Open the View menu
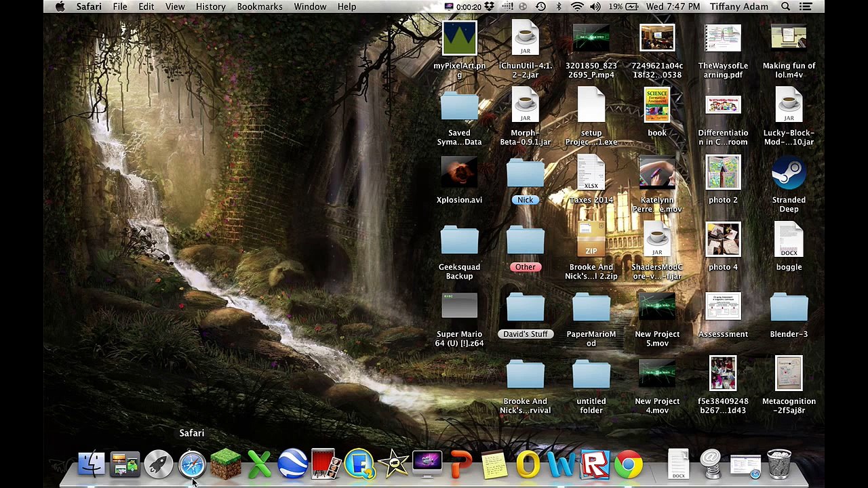 pyautogui.click(x=175, y=7)
